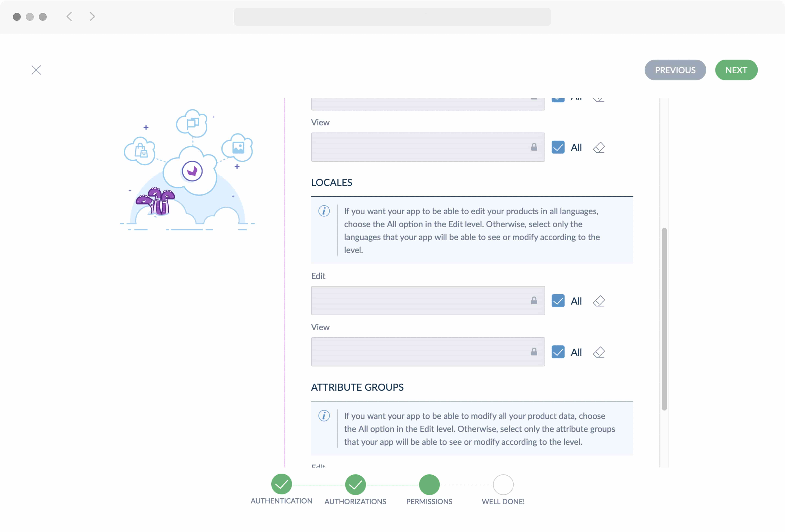Click the lock icon in Locales Edit field
The width and height of the screenshot is (785, 532).
[534, 301]
